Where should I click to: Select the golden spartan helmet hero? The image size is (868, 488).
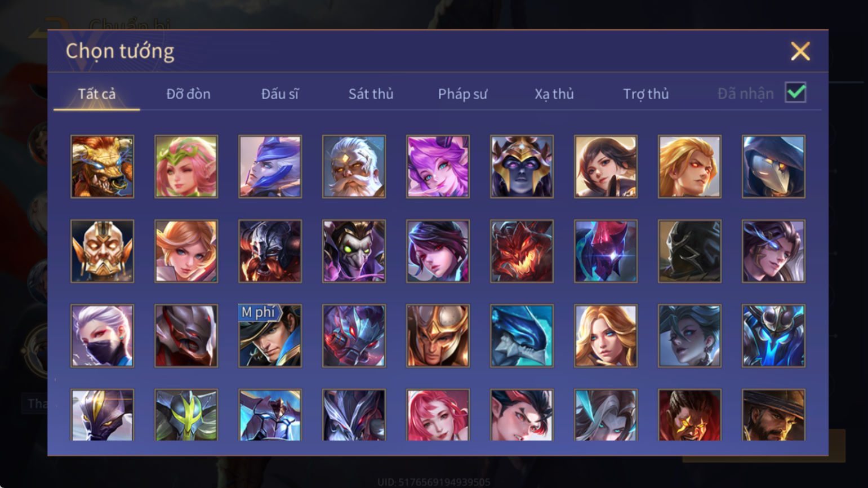[438, 336]
